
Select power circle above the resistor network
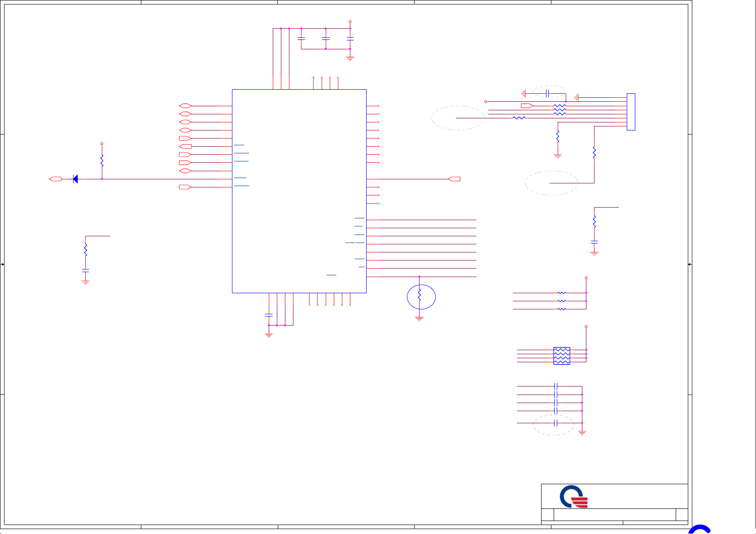586,327
